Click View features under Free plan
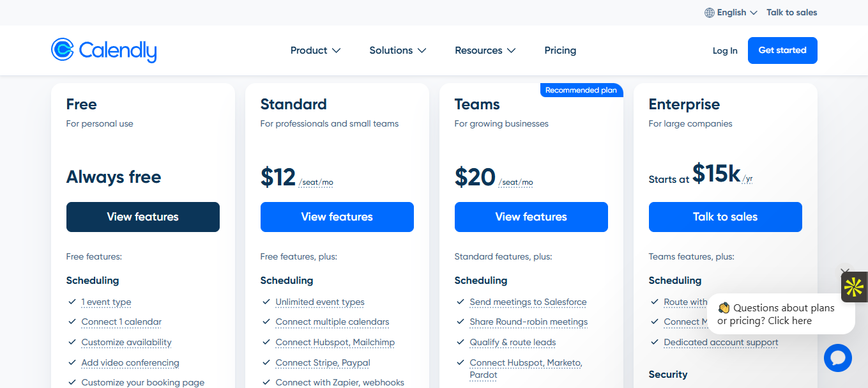The image size is (868, 388). point(143,217)
